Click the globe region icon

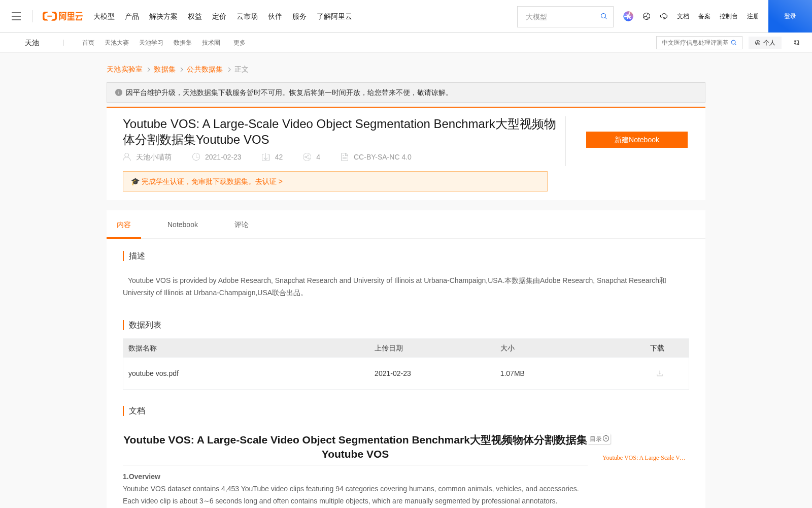pos(647,16)
